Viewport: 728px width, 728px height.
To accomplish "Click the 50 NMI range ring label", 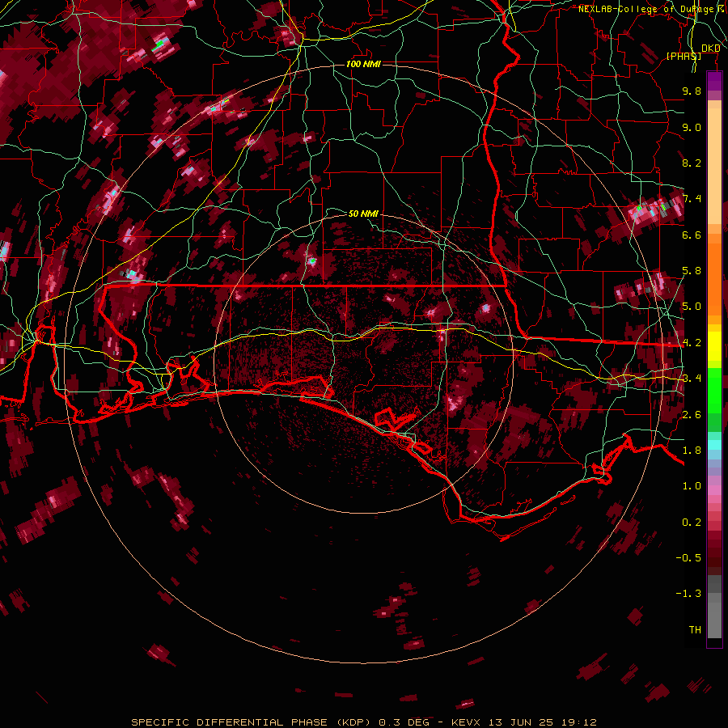I will [363, 214].
